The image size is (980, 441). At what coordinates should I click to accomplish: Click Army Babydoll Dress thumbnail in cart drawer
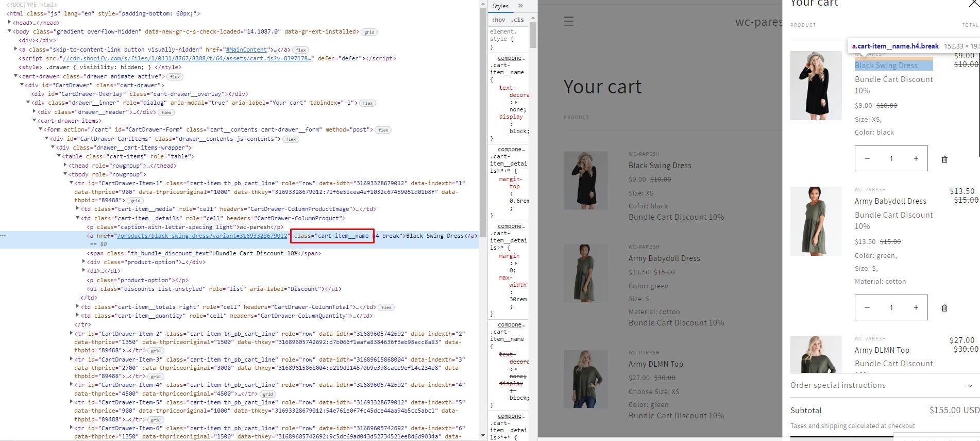[816, 221]
